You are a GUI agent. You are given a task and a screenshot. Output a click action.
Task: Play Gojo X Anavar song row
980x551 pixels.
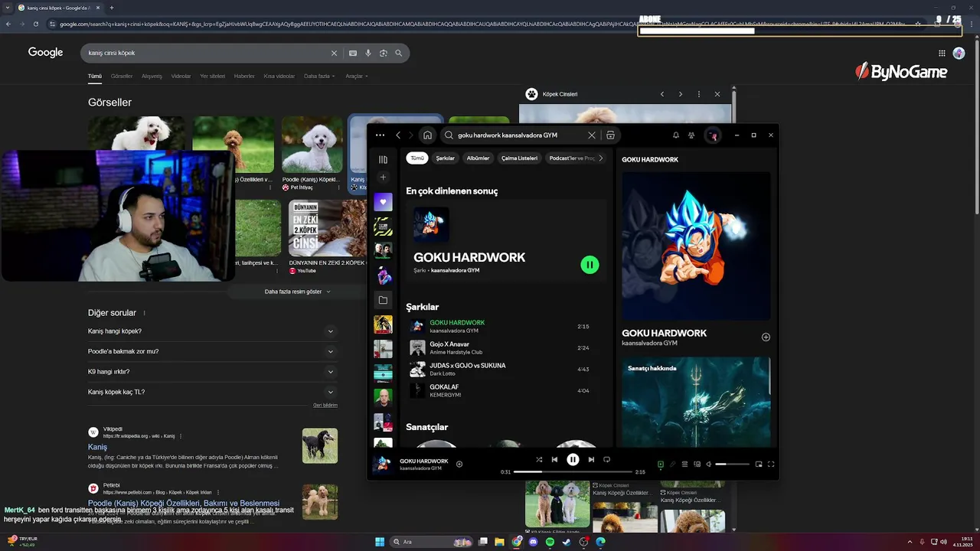(506, 348)
